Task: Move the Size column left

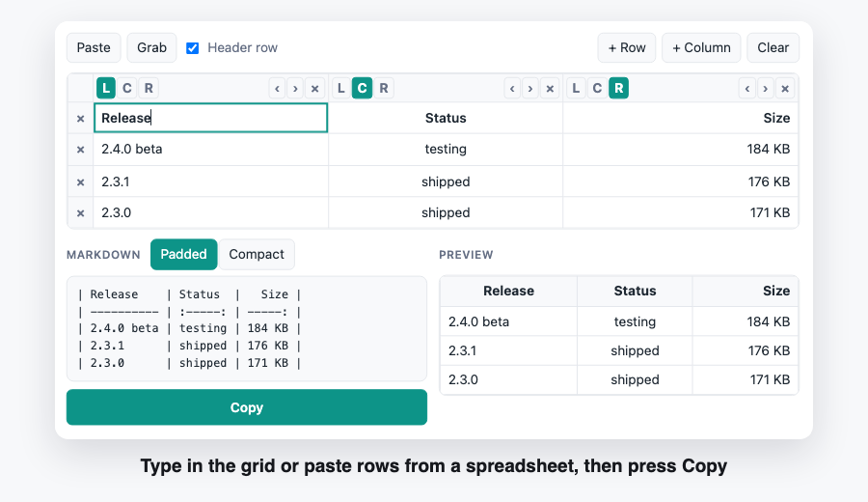Action: coord(747,88)
